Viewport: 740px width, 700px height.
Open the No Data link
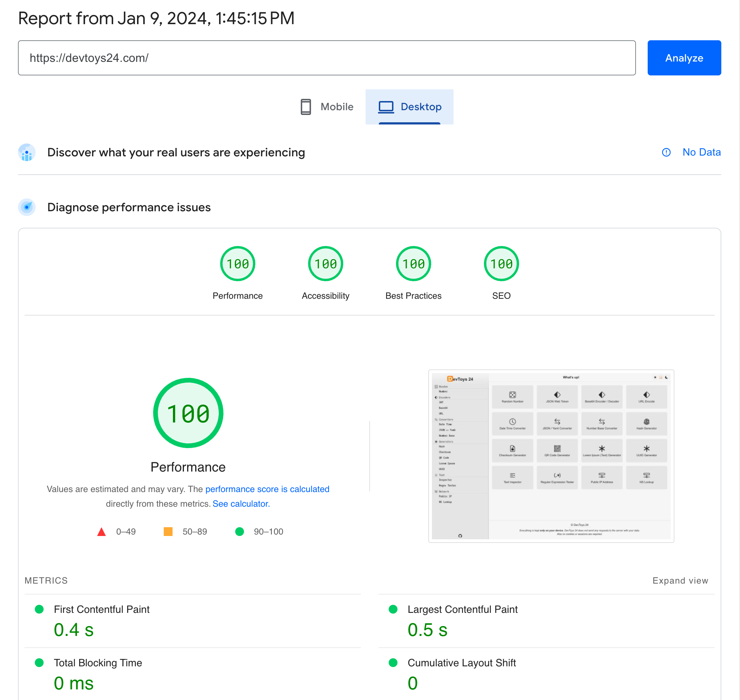pos(701,152)
